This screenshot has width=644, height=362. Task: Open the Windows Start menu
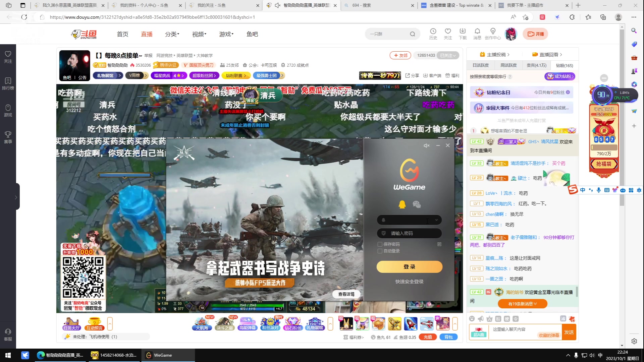(8, 355)
